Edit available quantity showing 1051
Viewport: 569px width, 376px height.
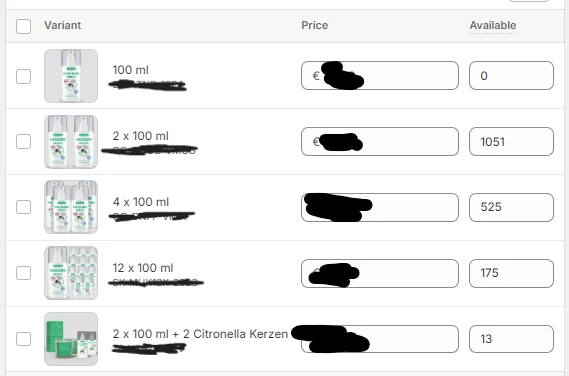pos(511,142)
